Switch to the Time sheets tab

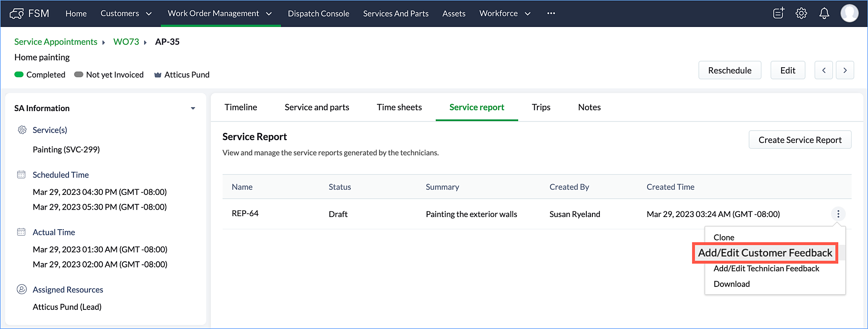(399, 107)
